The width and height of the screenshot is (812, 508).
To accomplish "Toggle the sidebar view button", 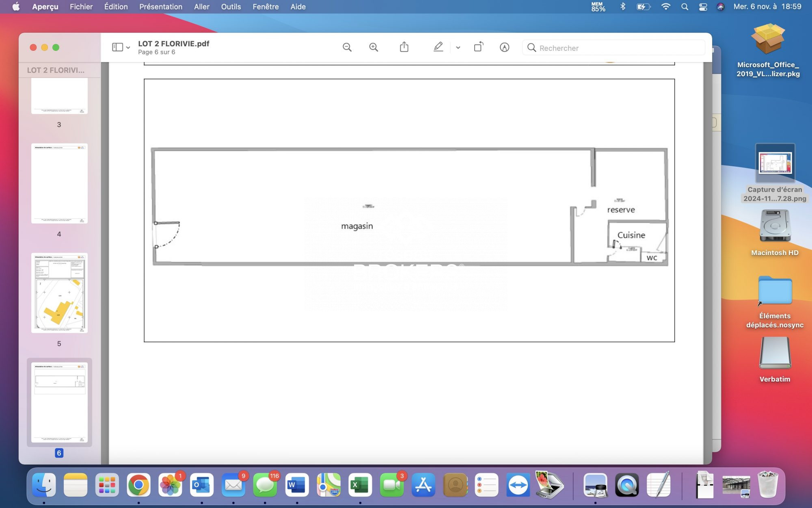I will (117, 48).
